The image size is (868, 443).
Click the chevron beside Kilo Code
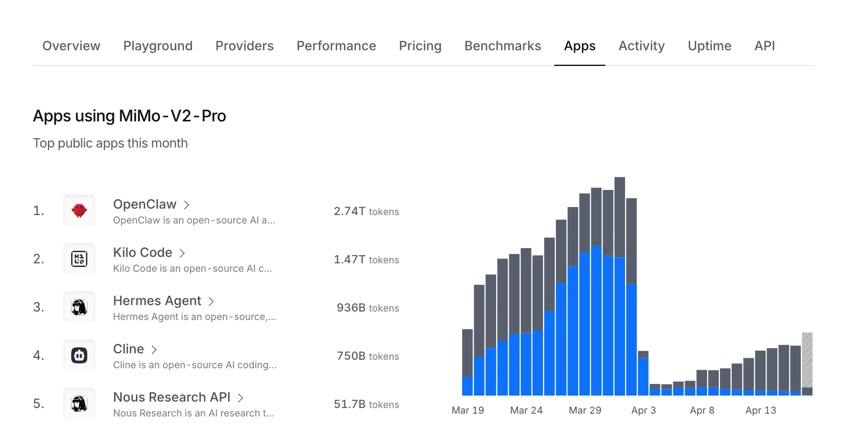(x=182, y=253)
